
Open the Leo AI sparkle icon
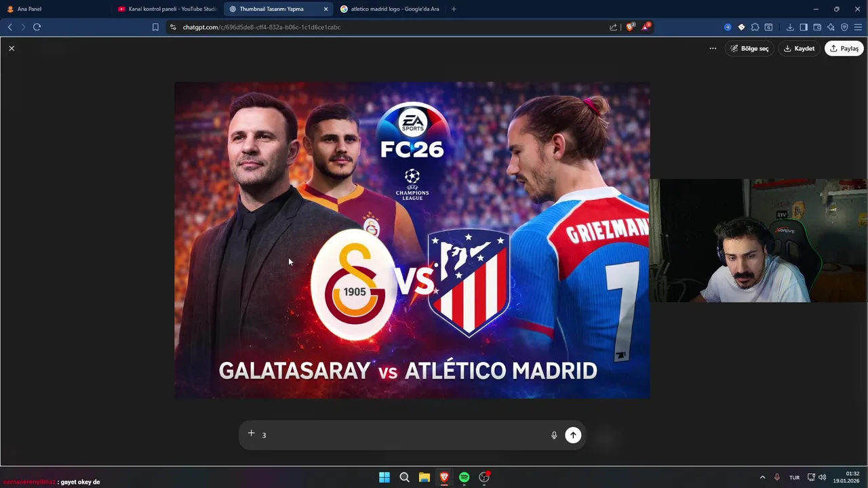pos(831,27)
